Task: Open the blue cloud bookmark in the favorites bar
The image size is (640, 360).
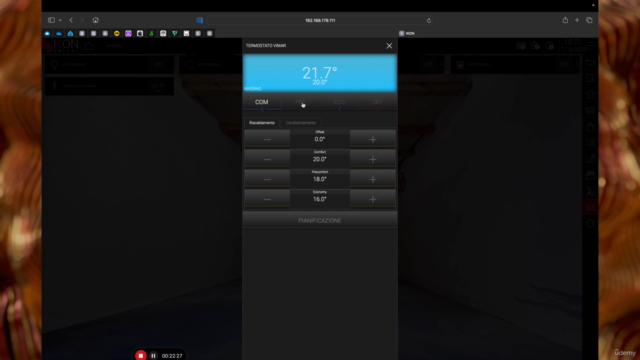Action: pos(59,33)
